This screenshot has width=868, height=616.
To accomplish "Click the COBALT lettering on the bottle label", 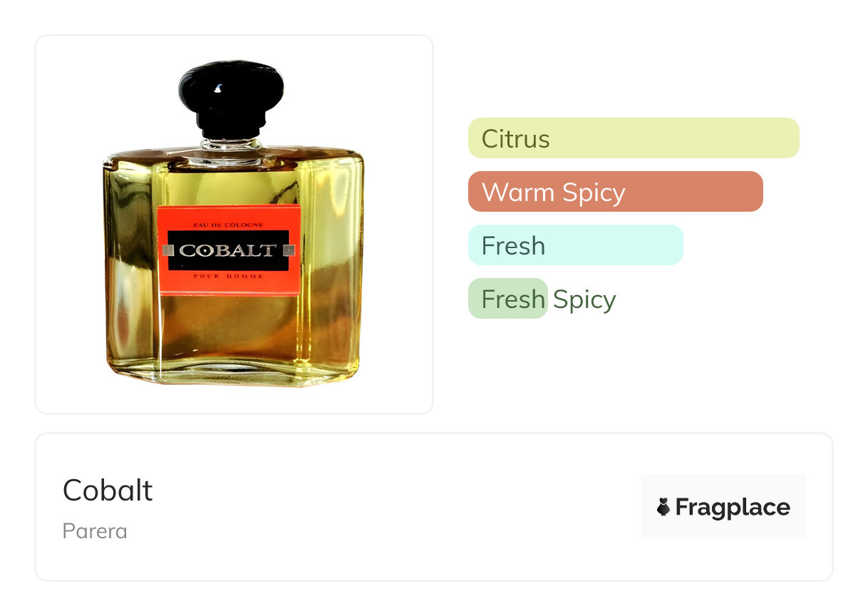I will [x=227, y=250].
